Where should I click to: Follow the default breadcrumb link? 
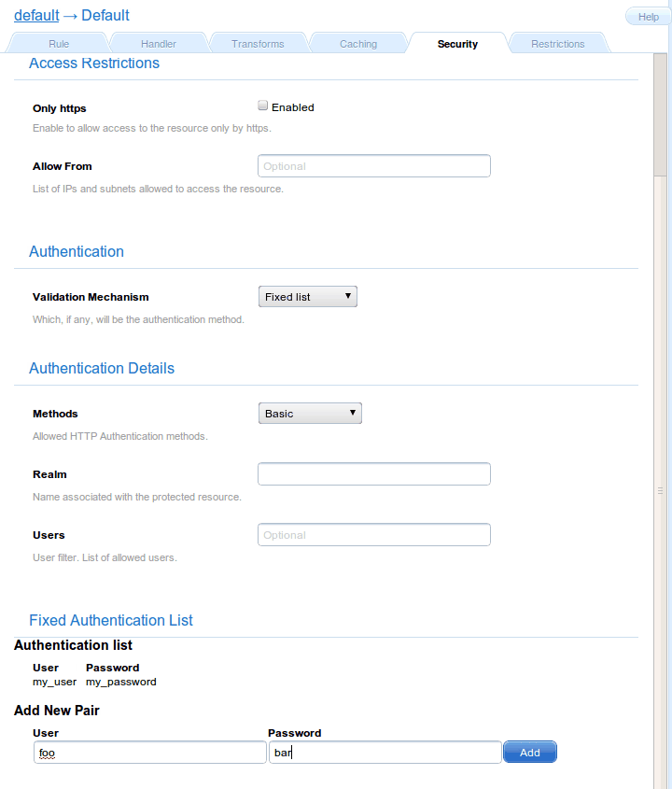[36, 16]
